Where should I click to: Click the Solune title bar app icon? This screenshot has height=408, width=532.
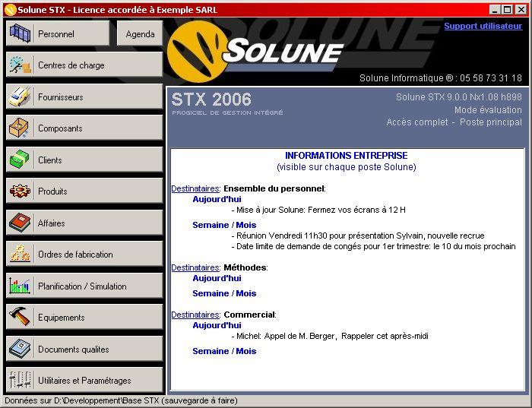[11, 10]
